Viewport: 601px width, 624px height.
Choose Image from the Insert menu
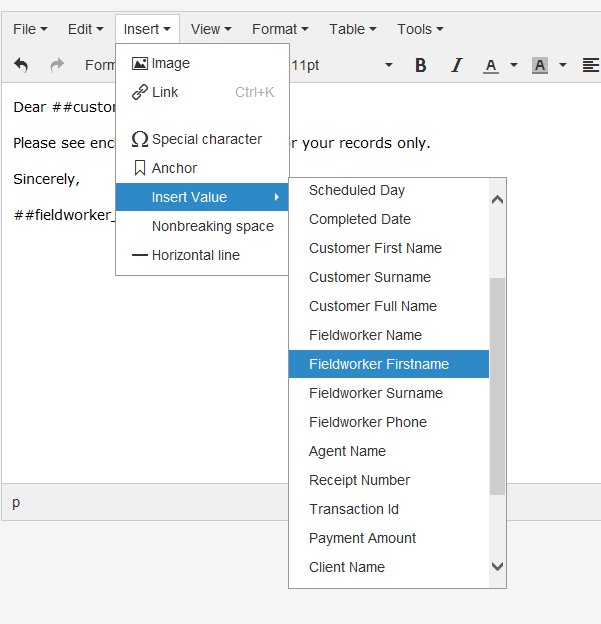point(170,63)
